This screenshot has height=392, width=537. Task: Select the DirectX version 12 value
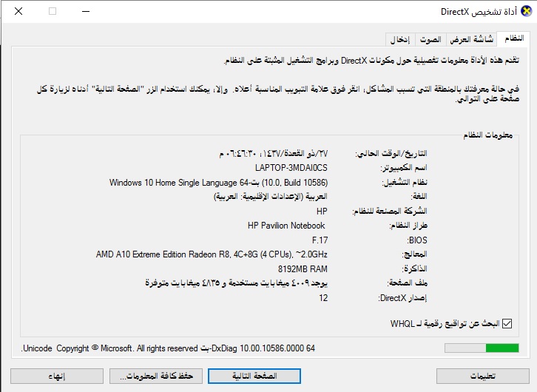pos(323,298)
